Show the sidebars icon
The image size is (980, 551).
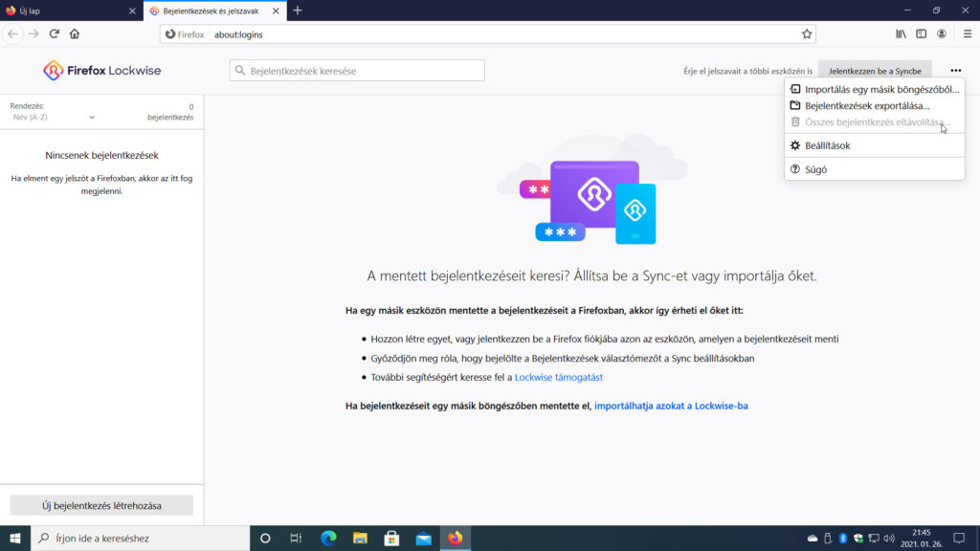[x=922, y=33]
